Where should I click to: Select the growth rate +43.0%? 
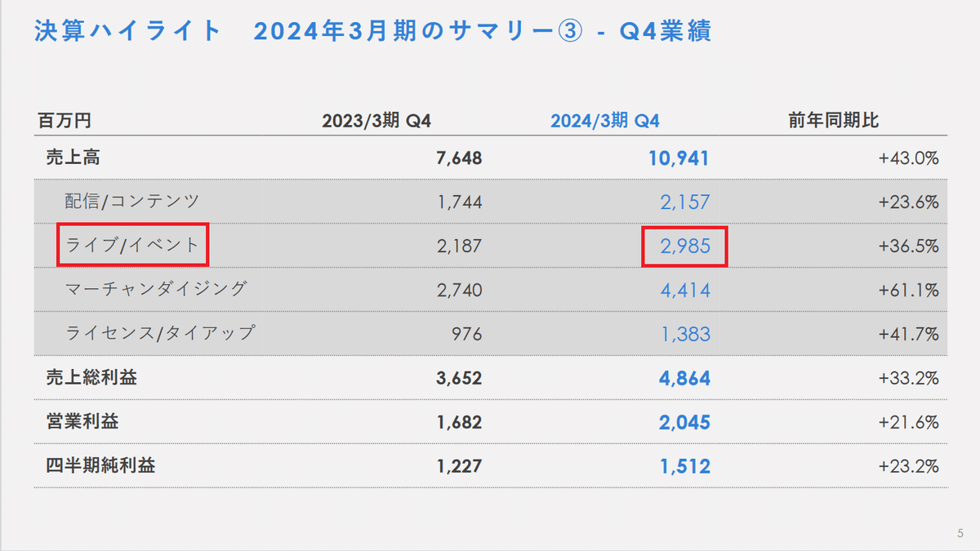pos(910,156)
